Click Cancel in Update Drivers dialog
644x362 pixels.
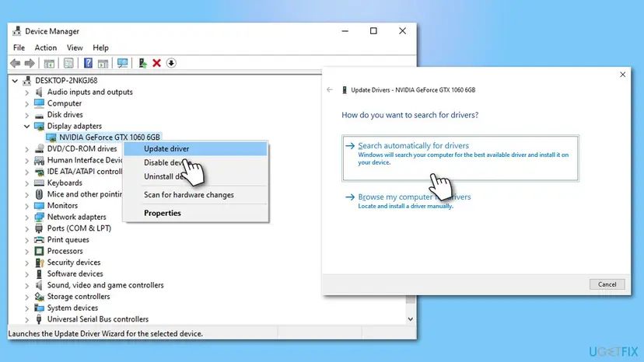tap(607, 284)
